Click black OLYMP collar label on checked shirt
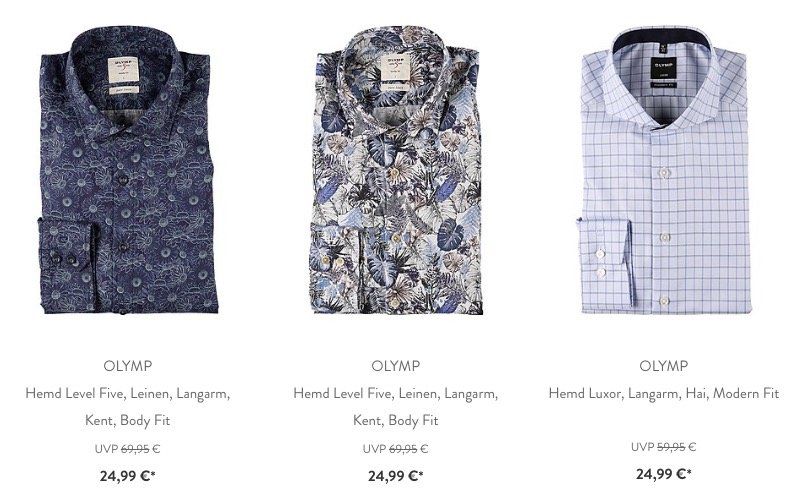 tap(663, 70)
